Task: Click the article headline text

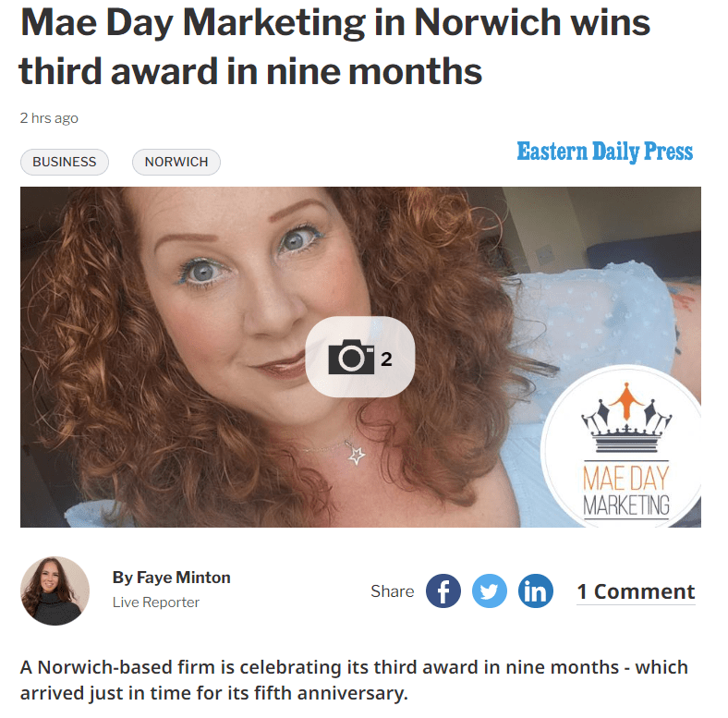Action: tap(334, 46)
